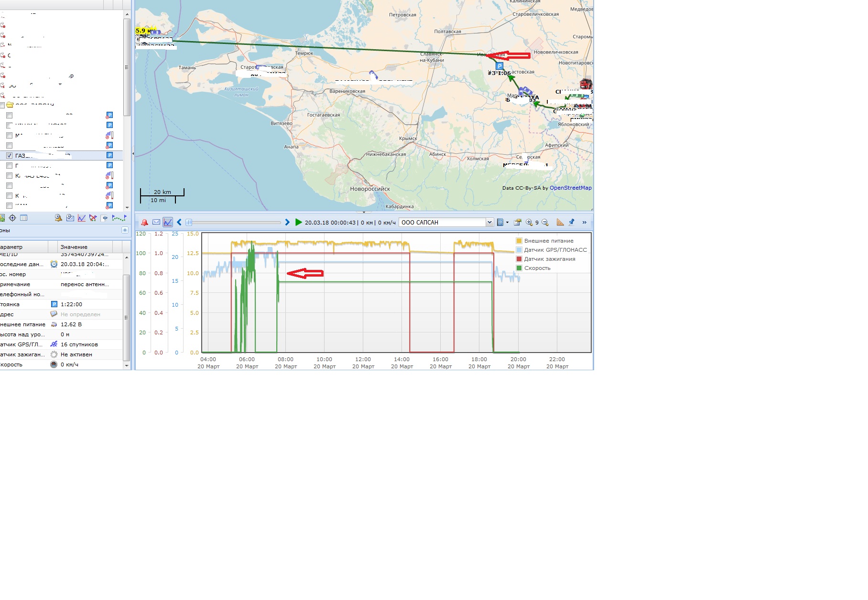This screenshot has width=868, height=600.
Task: Click the track playback position slider handle
Action: pos(189,223)
